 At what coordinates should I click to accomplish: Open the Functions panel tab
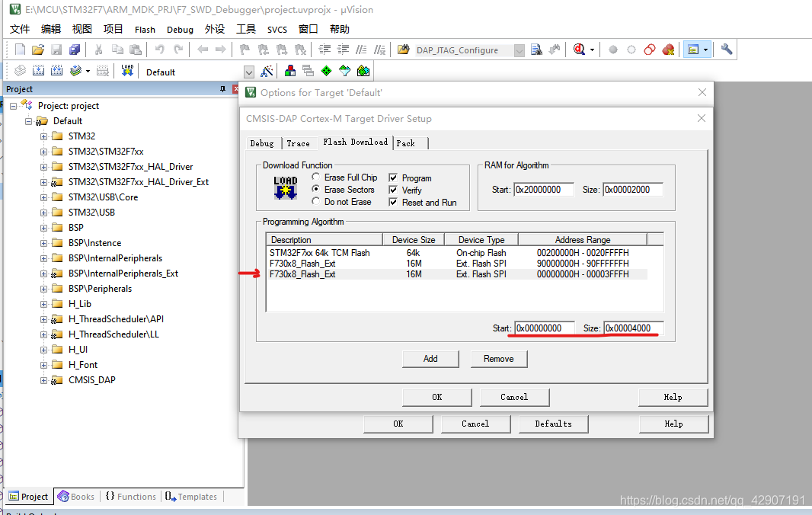coord(131,497)
